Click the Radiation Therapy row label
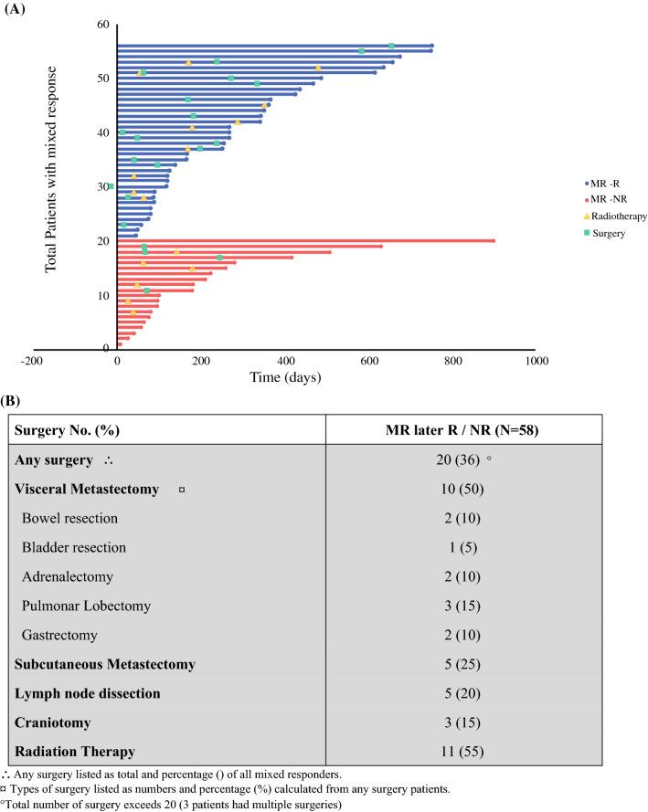This screenshot has width=648, height=812. [74, 752]
